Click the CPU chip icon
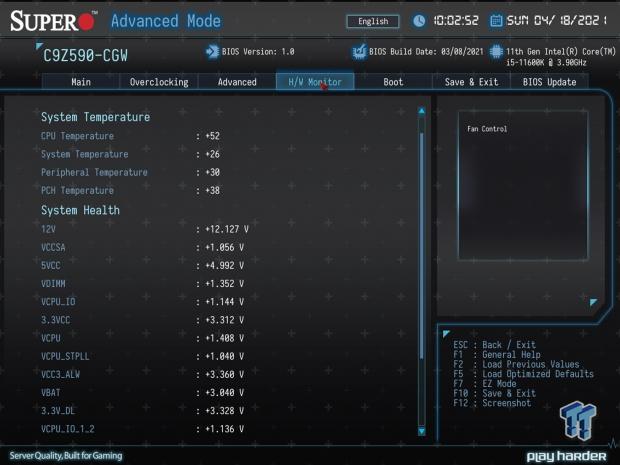620x465 pixels. (x=496, y=52)
